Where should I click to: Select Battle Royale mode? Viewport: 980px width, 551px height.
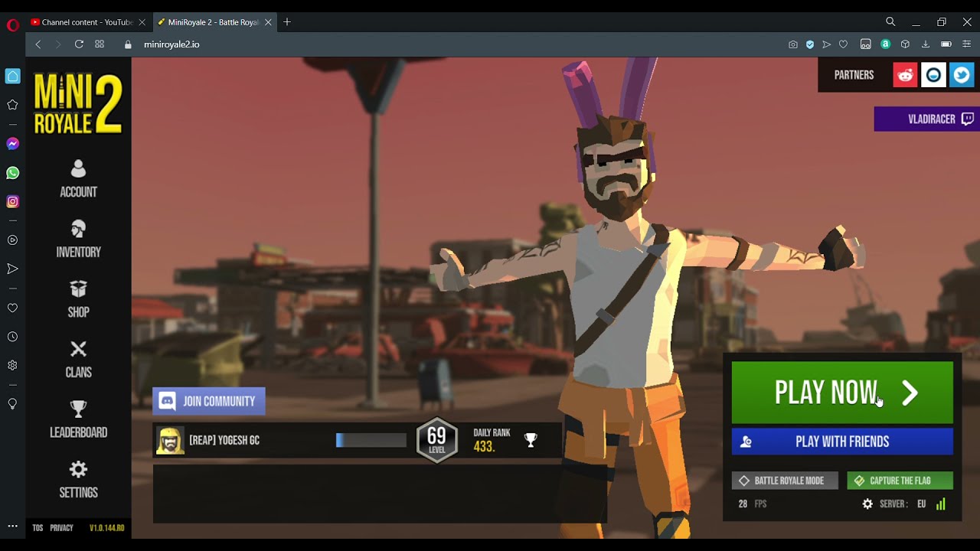785,481
